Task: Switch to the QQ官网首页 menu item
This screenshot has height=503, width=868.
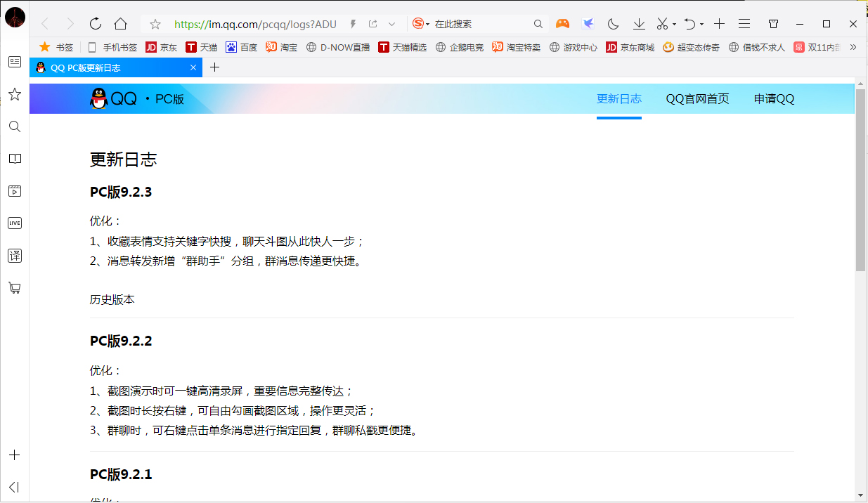Action: click(x=697, y=98)
